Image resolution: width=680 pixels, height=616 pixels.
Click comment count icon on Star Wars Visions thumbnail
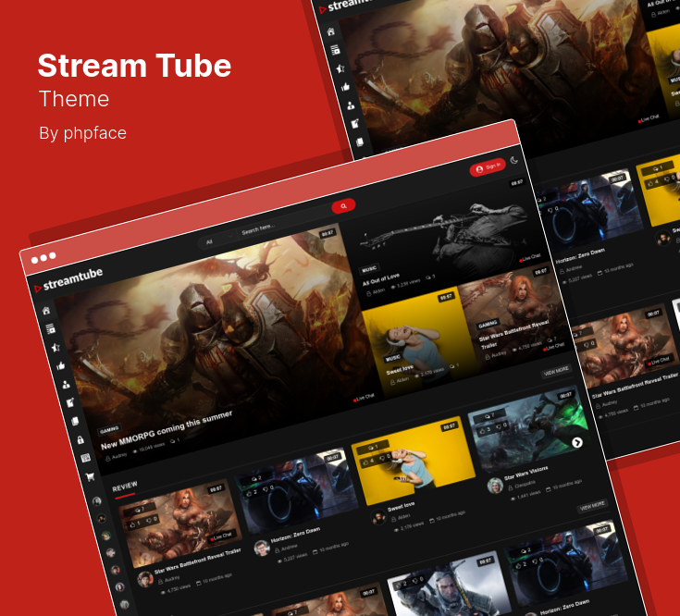pyautogui.click(x=488, y=416)
